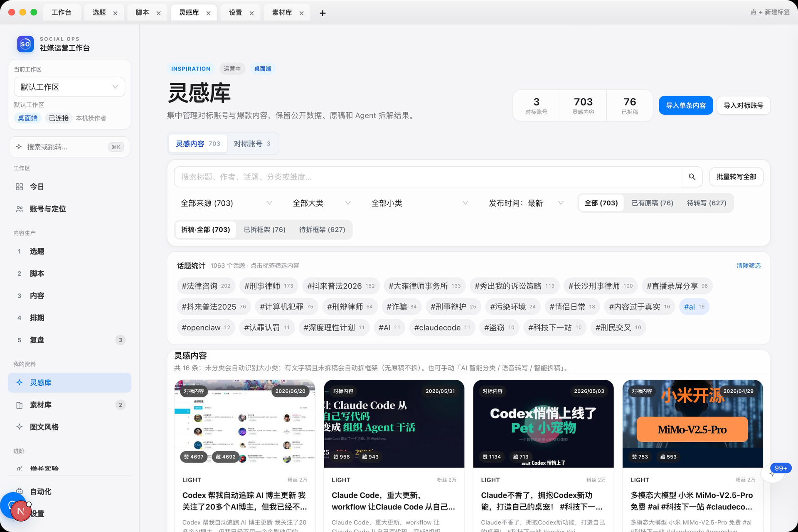This screenshot has width=798, height=532.
Task: Select the 全部 (703) filter segment
Action: tap(601, 203)
